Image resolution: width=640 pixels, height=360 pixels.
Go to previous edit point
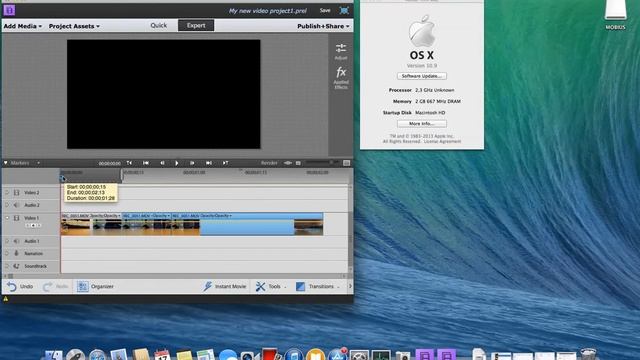[129, 163]
